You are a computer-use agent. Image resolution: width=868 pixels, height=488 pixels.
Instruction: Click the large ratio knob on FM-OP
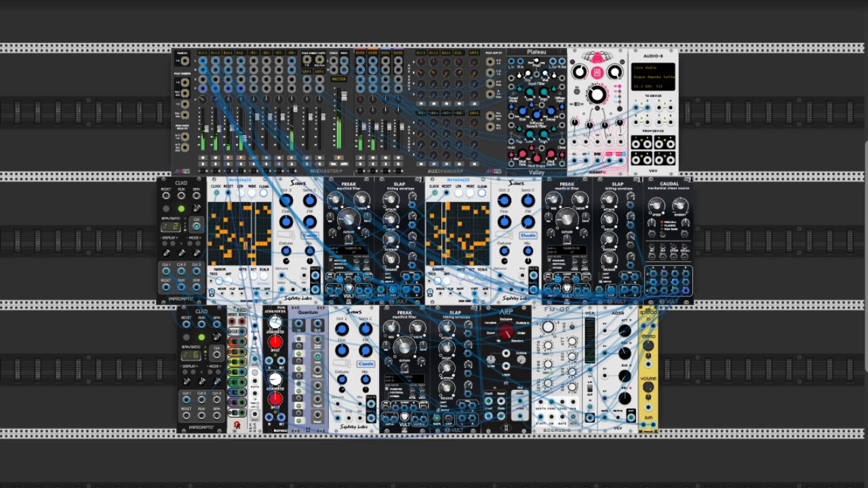tap(548, 328)
